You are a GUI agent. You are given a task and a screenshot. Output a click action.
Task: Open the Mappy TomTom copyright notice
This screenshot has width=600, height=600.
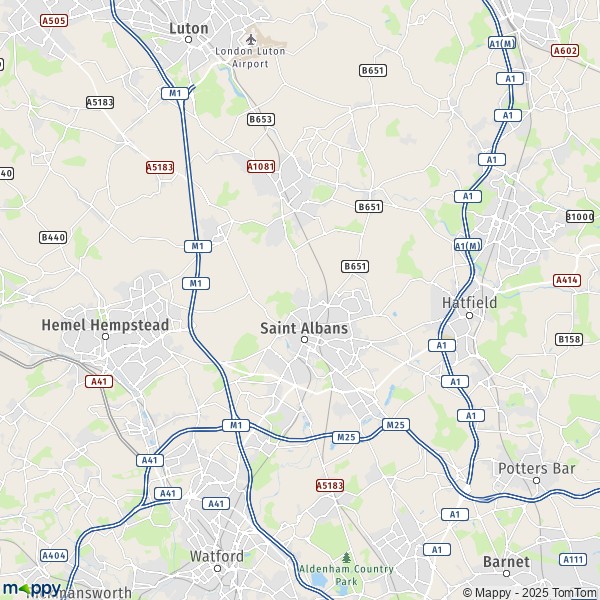[531, 593]
